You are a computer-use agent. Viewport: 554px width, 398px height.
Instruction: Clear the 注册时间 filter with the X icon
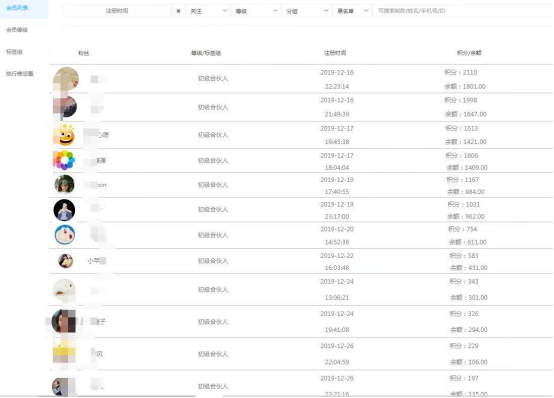tap(178, 11)
